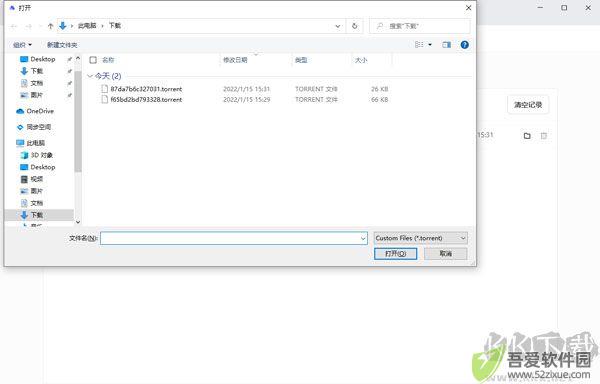Select file f65bd2bd793328.torrent
600x384 pixels.
pyautogui.click(x=146, y=99)
